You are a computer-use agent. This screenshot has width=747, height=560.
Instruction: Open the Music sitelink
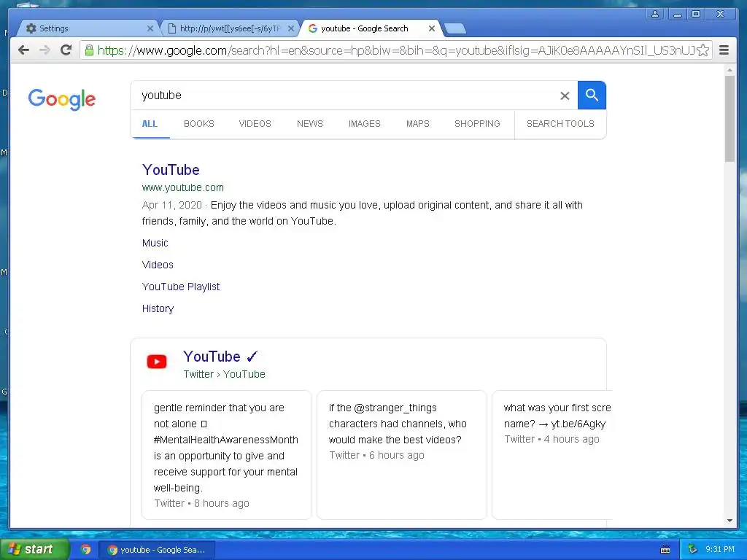(155, 243)
